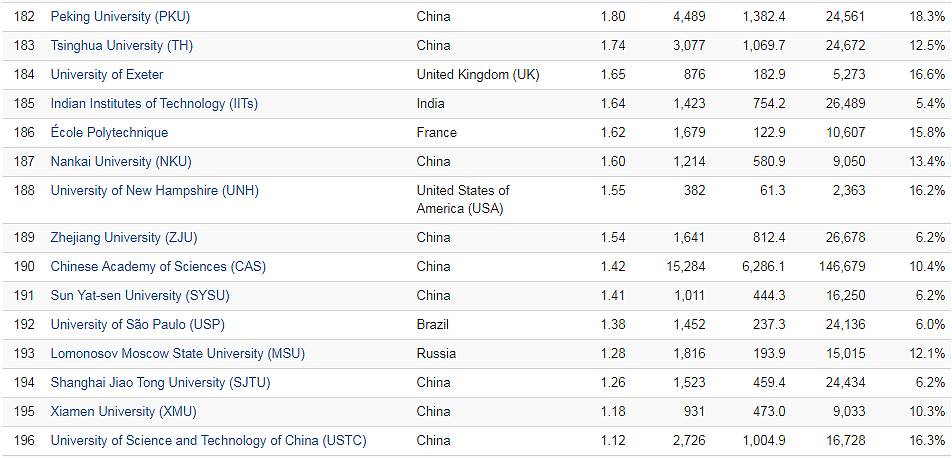Click University of New Hampshire (UNH) link

154,190
